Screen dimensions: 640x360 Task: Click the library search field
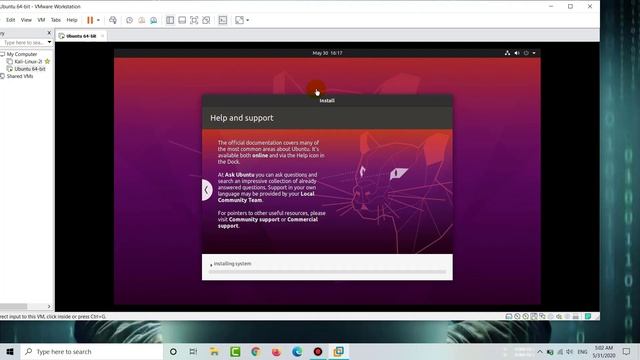pyautogui.click(x=24, y=42)
